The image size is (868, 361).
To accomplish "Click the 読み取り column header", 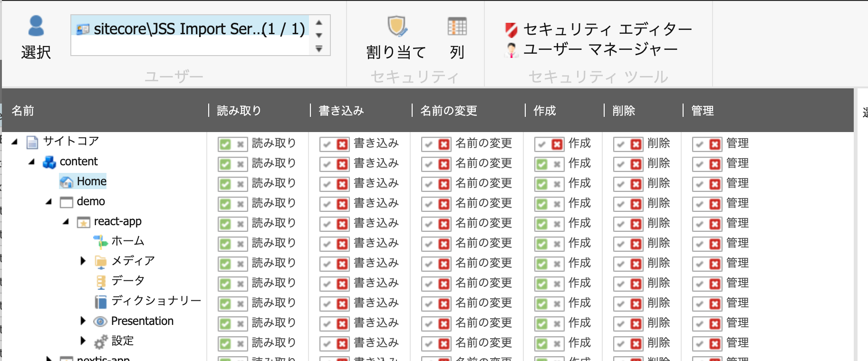I will (239, 111).
